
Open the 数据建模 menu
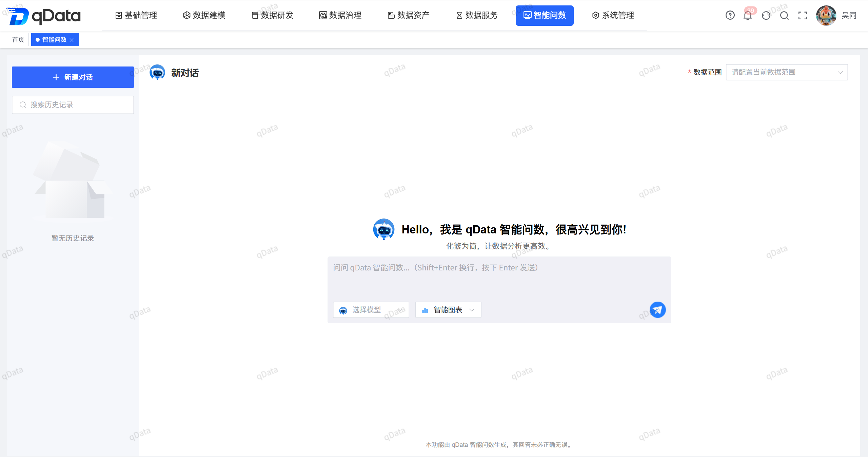(204, 15)
